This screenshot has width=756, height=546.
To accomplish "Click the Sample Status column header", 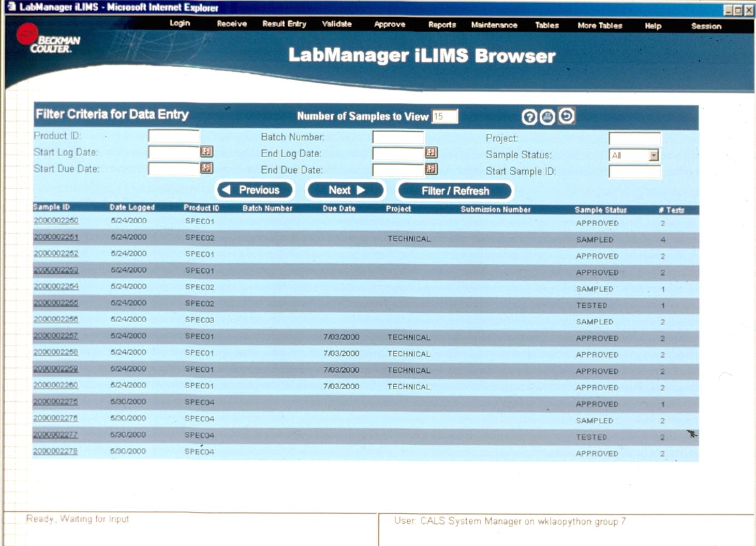I will [x=601, y=210].
